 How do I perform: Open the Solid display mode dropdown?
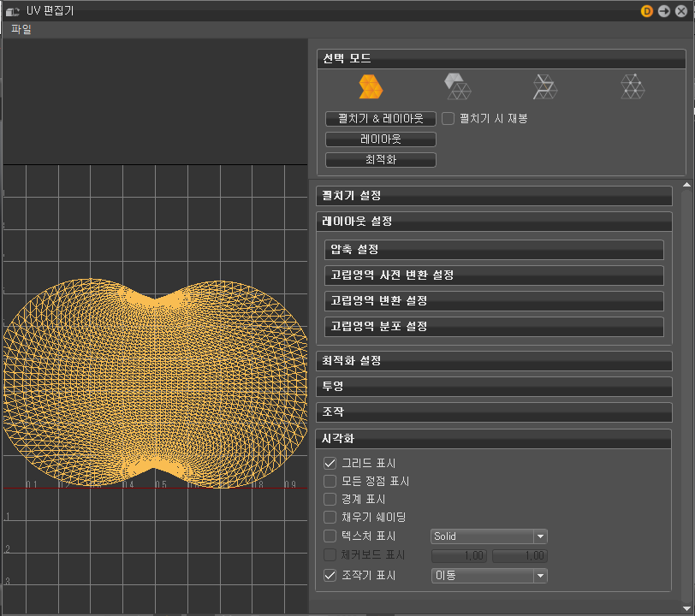click(x=489, y=536)
